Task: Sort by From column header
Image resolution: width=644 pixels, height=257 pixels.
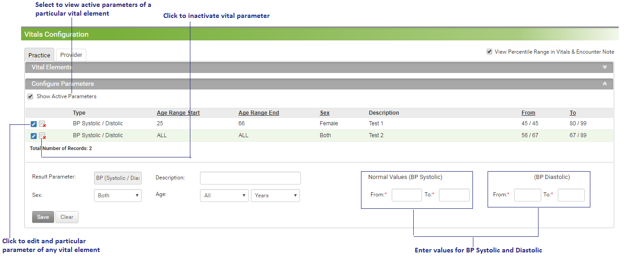Action: (x=528, y=113)
